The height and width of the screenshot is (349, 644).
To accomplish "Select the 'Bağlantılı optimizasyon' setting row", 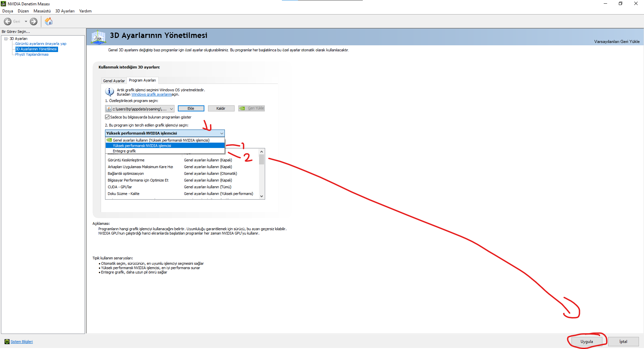I will (x=182, y=173).
